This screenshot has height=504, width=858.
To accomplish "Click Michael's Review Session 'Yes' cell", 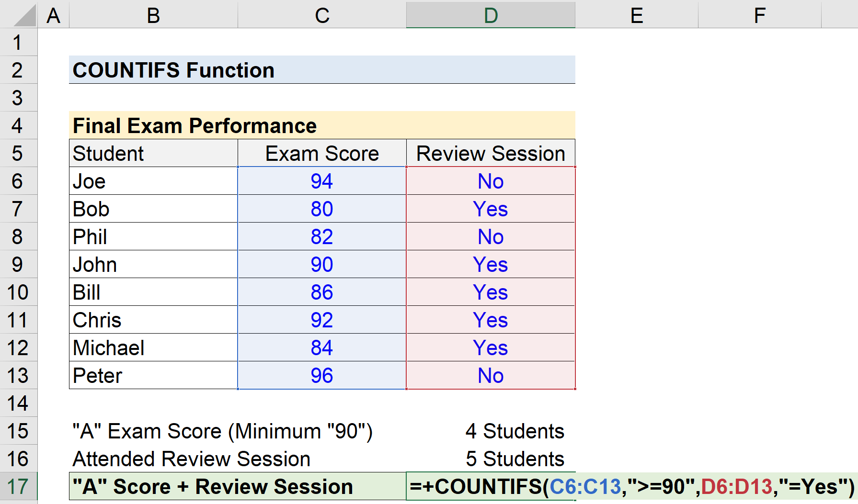I will (x=491, y=347).
